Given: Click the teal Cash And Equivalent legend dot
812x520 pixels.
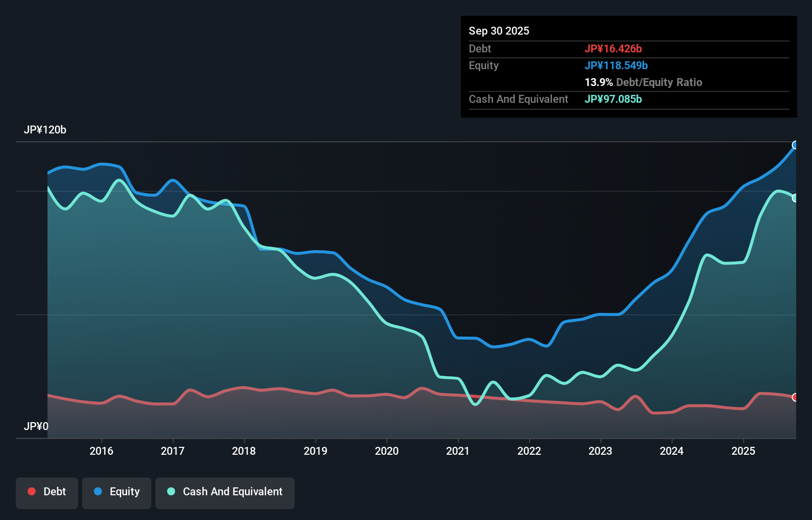Looking at the screenshot, I should click(171, 491).
